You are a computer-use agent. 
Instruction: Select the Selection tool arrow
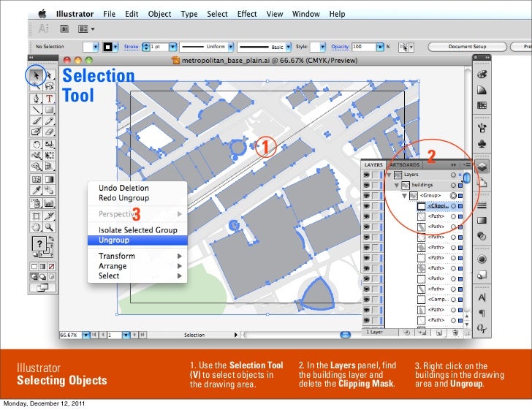[36, 75]
